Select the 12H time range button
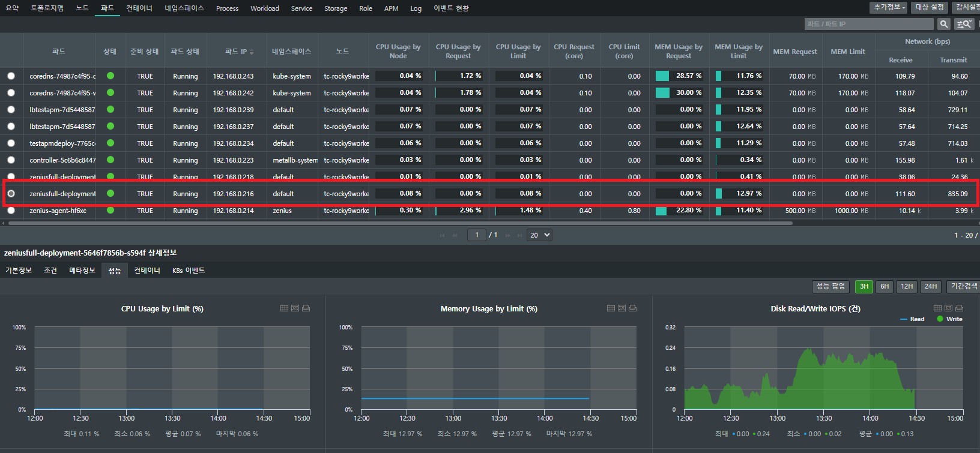This screenshot has width=980, height=453. [x=907, y=286]
